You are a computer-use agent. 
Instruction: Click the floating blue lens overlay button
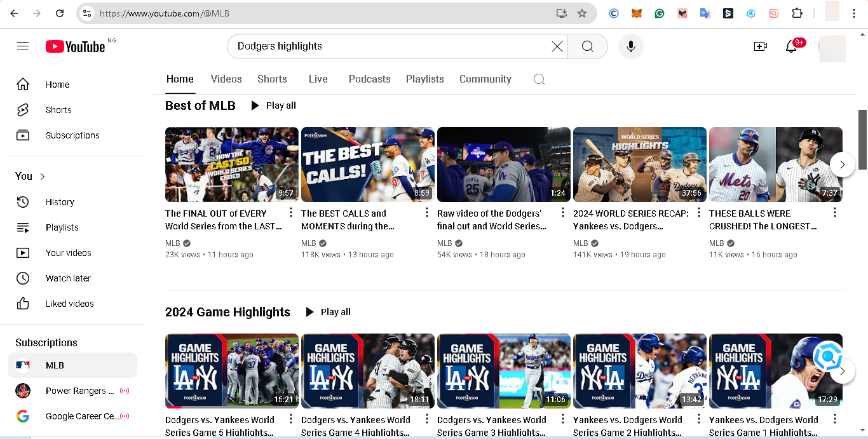pos(828,357)
